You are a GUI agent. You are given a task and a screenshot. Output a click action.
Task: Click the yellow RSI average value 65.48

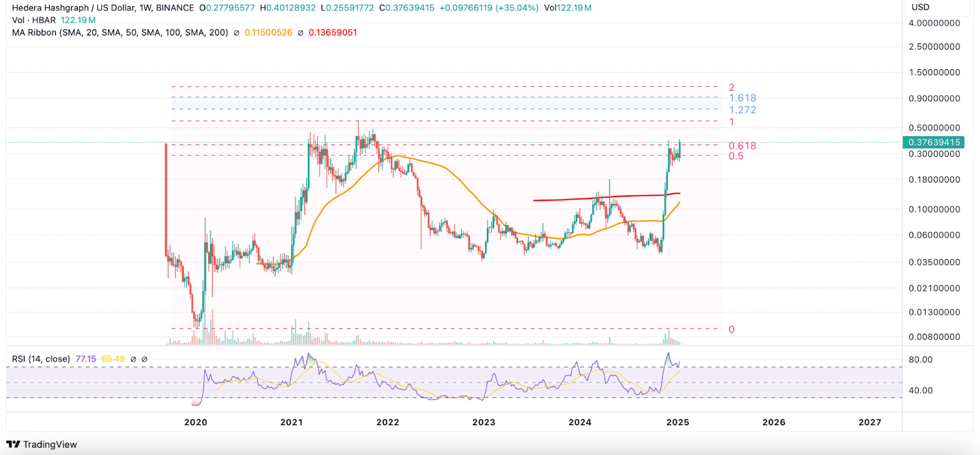pos(113,359)
